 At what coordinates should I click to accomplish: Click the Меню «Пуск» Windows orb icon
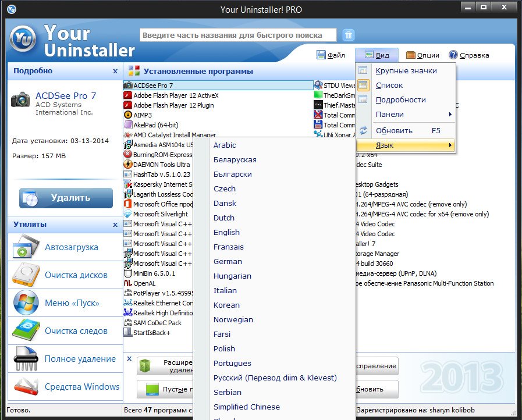point(26,302)
